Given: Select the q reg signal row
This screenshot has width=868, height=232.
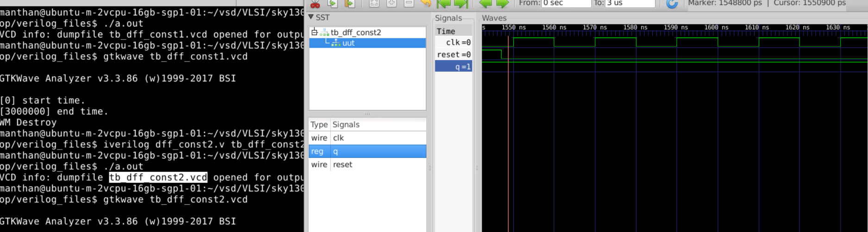Looking at the screenshot, I should (x=367, y=151).
